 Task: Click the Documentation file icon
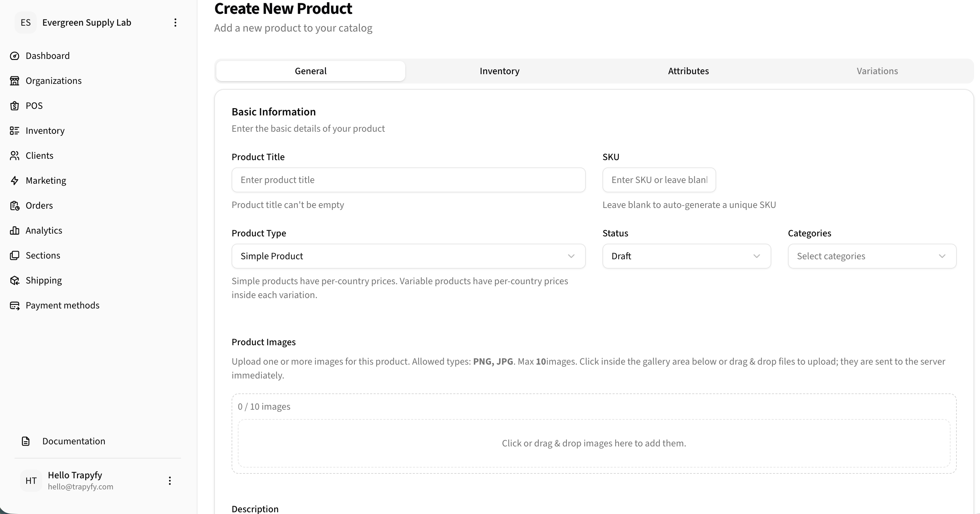point(26,441)
